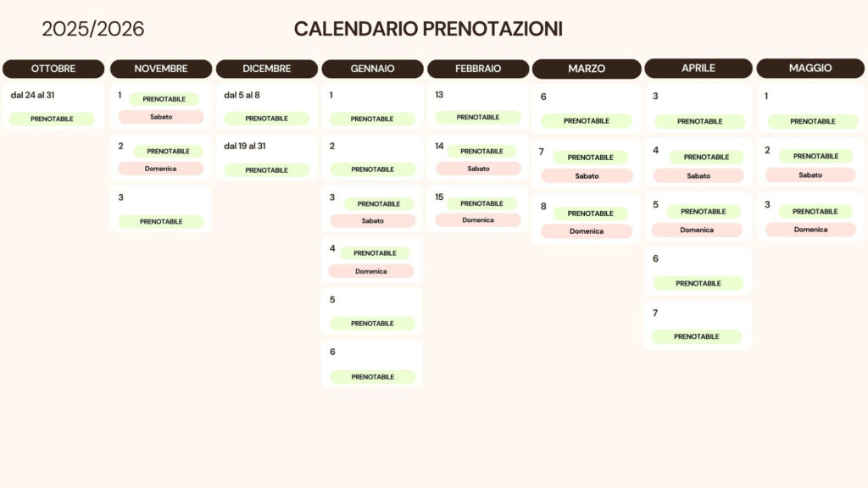Click the DICEMBRE month header
Screen dimensions: 868x488
coord(267,69)
